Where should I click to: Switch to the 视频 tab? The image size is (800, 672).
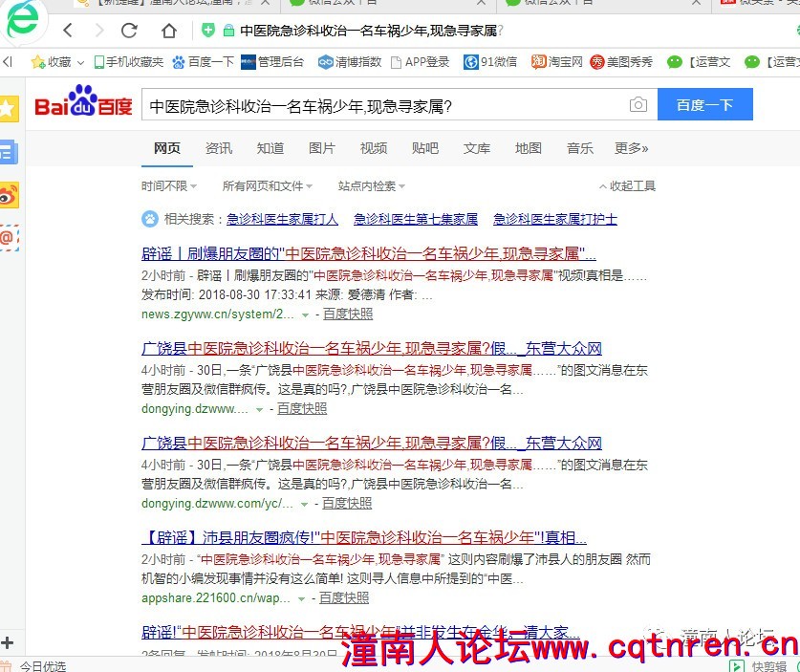coord(374,148)
